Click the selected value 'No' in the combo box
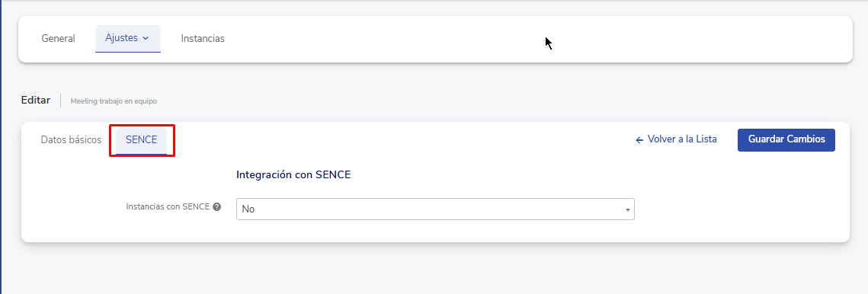 point(248,209)
